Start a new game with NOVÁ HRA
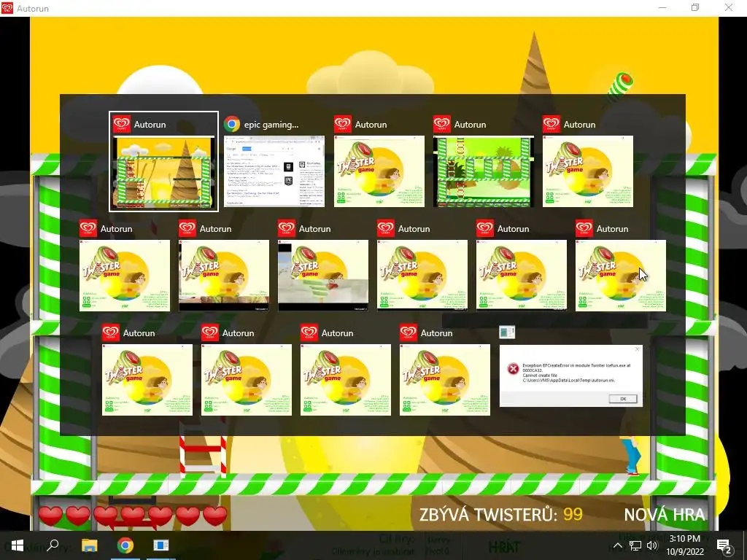Screen dimensions: 747x560 point(664,515)
